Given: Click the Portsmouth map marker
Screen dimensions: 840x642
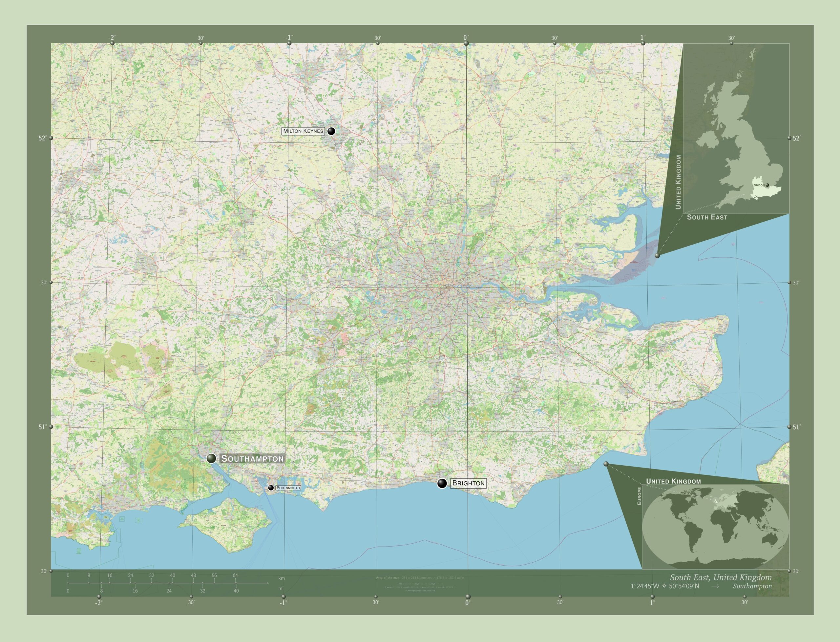Looking at the screenshot, I should 271,487.
